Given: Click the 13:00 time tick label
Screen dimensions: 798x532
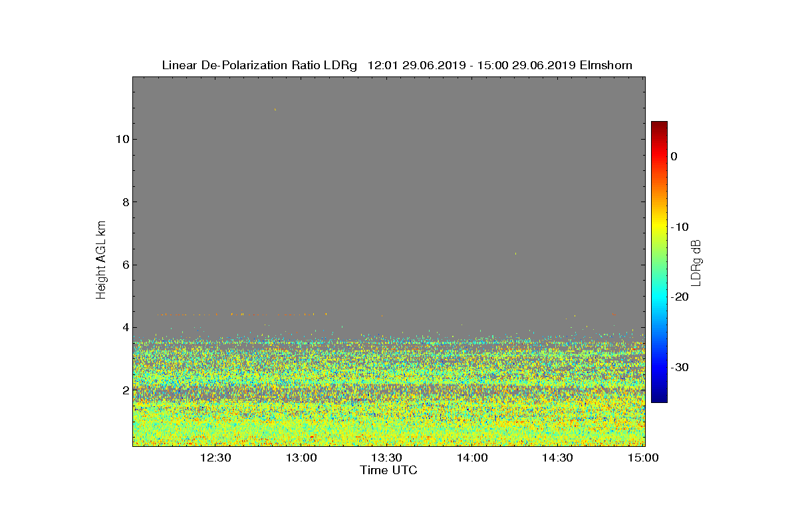Looking at the screenshot, I should (x=301, y=458).
